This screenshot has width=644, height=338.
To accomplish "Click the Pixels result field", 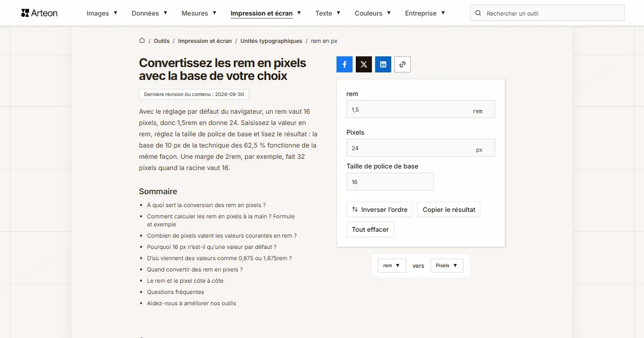I will coord(421,148).
